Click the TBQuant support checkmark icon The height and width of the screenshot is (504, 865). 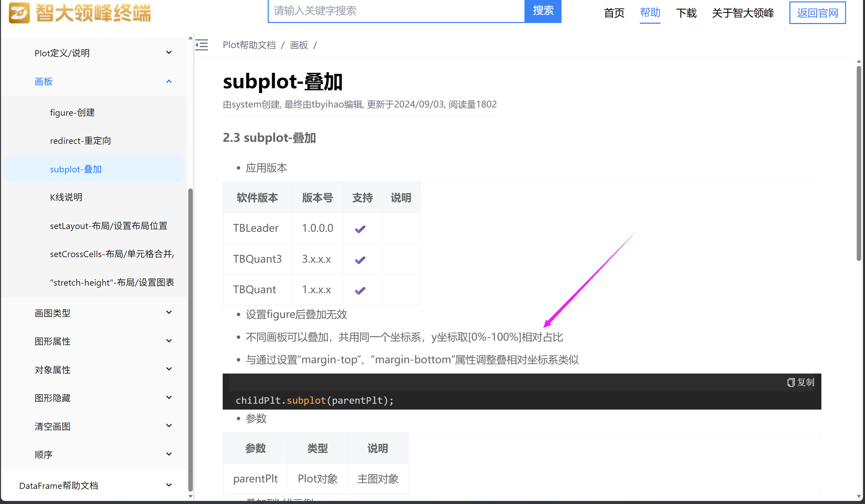point(360,290)
